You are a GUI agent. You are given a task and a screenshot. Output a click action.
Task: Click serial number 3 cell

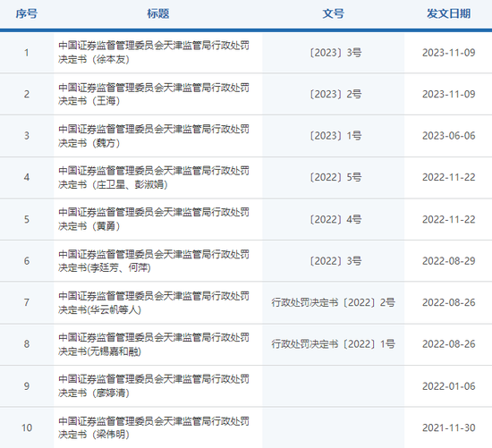pos(27,136)
